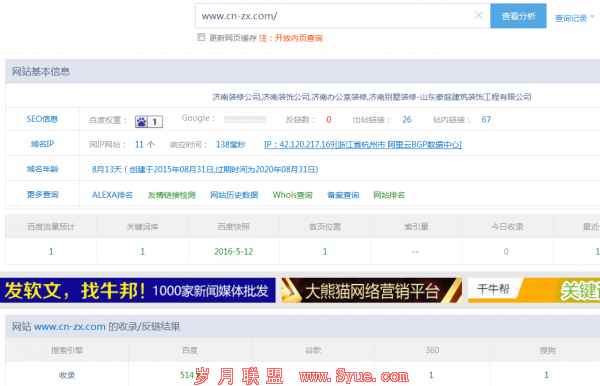Toggle the 更新网页缓存 checkbox

tap(201, 37)
